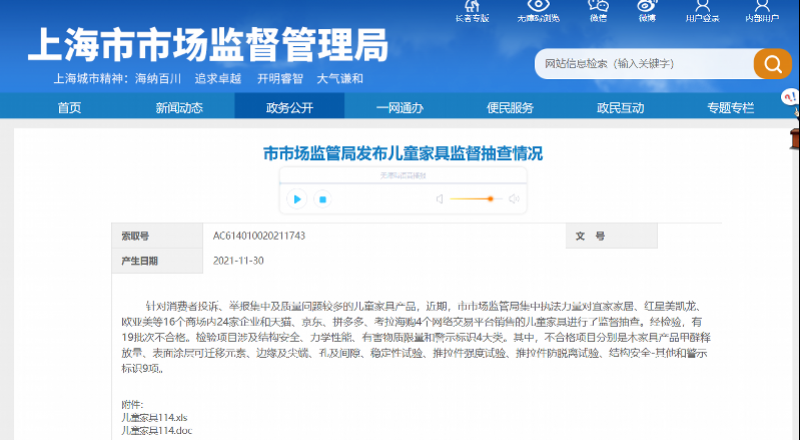This screenshot has height=440, width=800.
Task: Click the 微博 Weibo icon
Action: coord(647,6)
